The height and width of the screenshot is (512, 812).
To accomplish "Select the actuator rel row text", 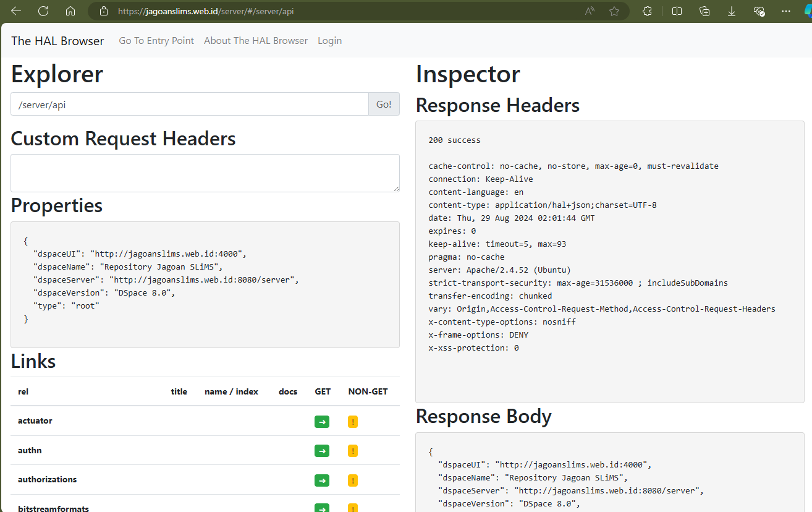I will (35, 420).
